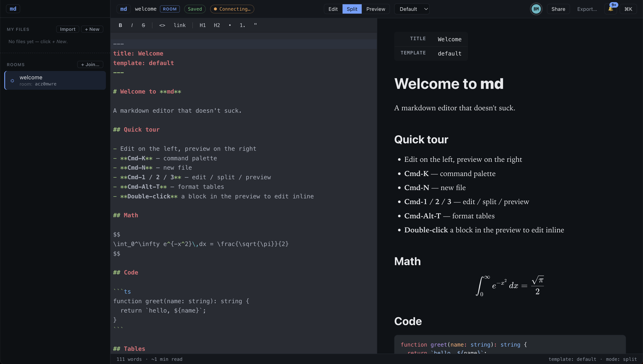Click '# Welcome to **md**' in editor

(x=147, y=91)
